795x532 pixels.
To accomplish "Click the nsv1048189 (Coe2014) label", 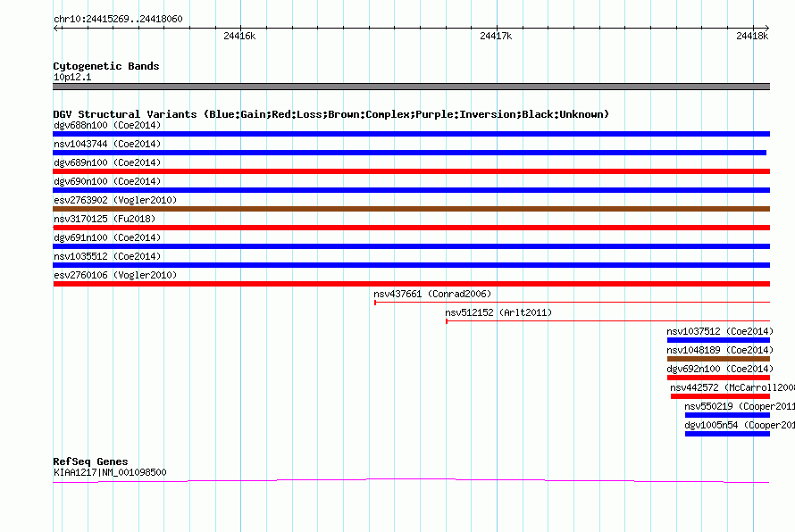I will (x=720, y=350).
